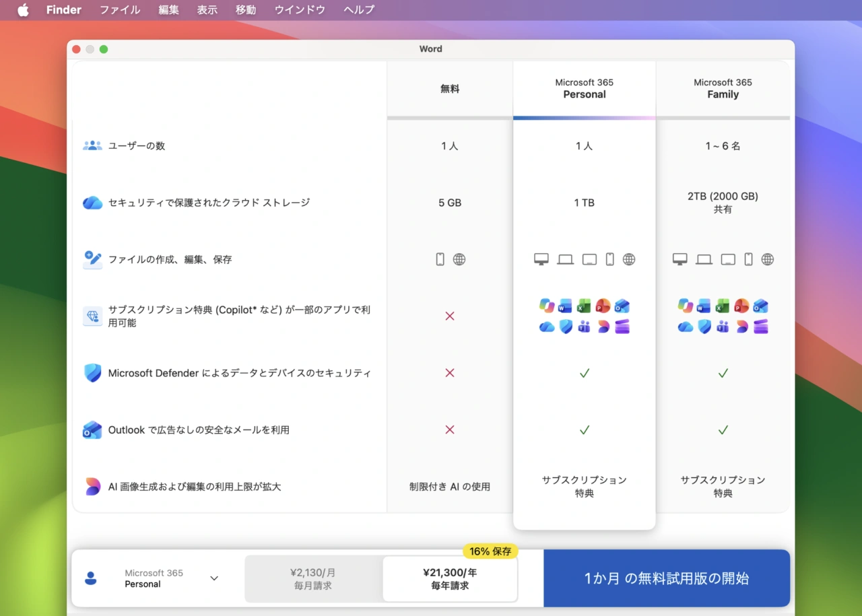Click the "1 TB" storage value
Image resolution: width=862 pixels, height=616 pixels.
point(585,203)
